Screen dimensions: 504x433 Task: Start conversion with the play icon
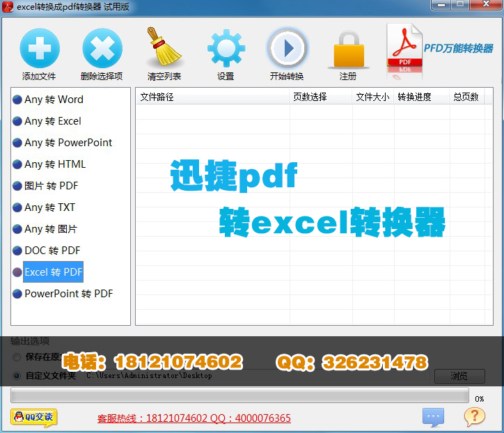288,48
